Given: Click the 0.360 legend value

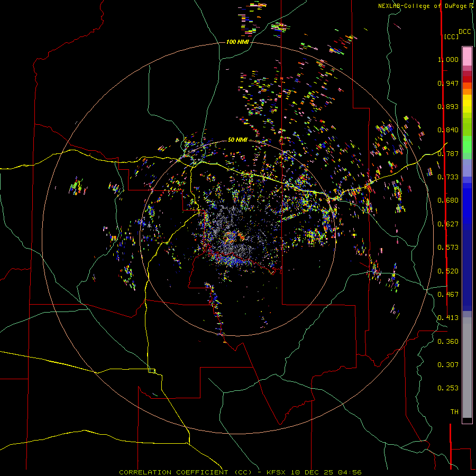Looking at the screenshot, I should point(448,342).
